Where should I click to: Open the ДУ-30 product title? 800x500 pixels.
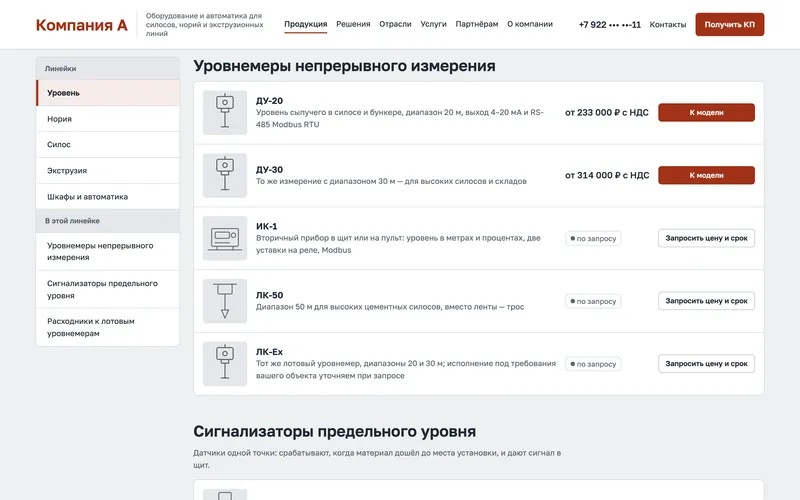(x=269, y=170)
